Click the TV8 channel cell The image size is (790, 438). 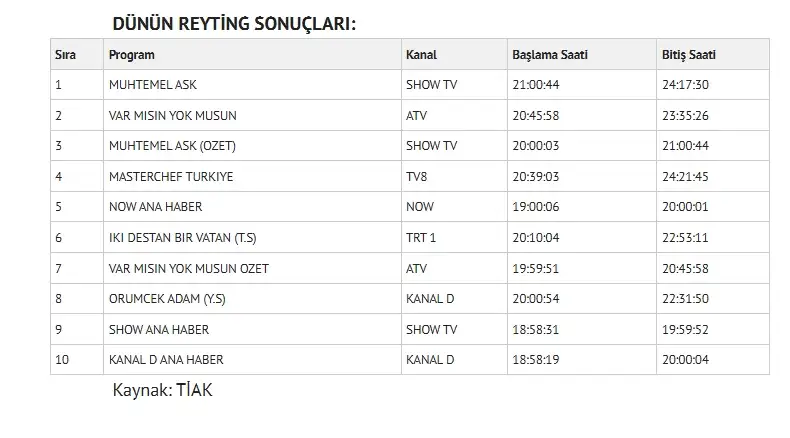point(454,176)
